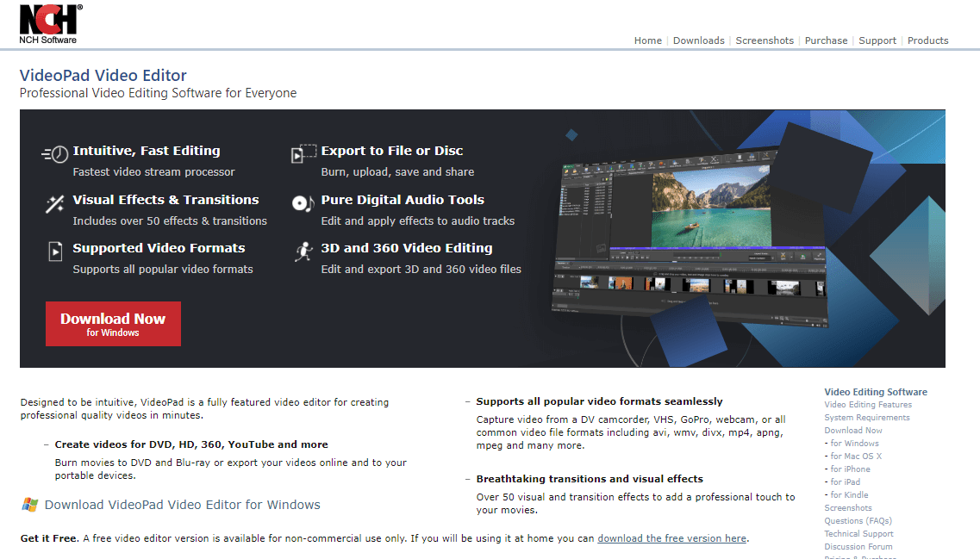Image resolution: width=980 pixels, height=559 pixels.
Task: Click the NCH Software logo
Action: (49, 22)
